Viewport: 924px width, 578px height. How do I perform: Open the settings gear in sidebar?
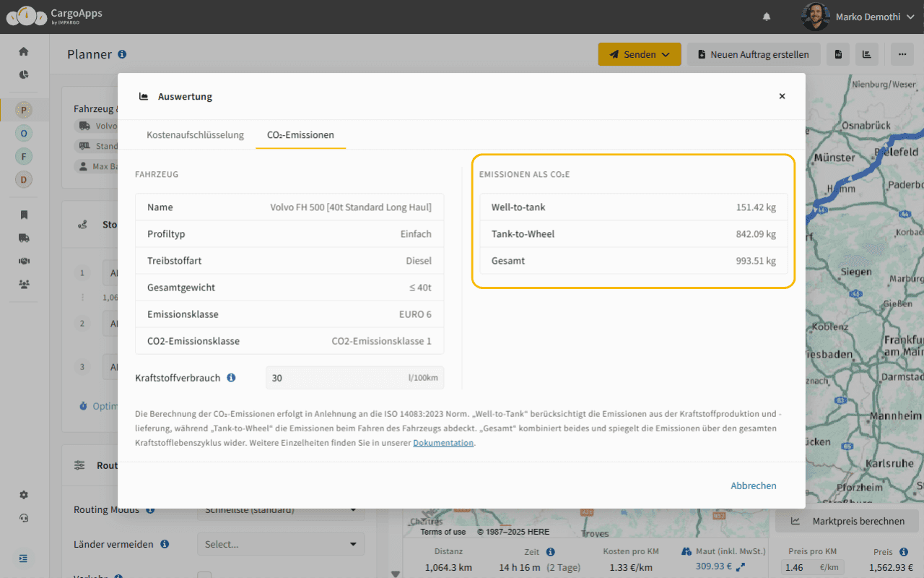tap(24, 495)
